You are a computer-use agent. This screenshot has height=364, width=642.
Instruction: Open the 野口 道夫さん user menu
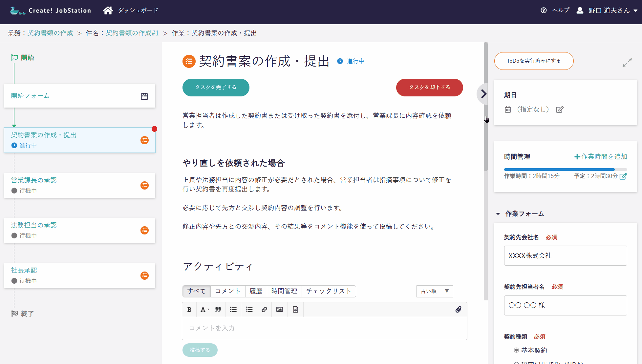(609, 10)
